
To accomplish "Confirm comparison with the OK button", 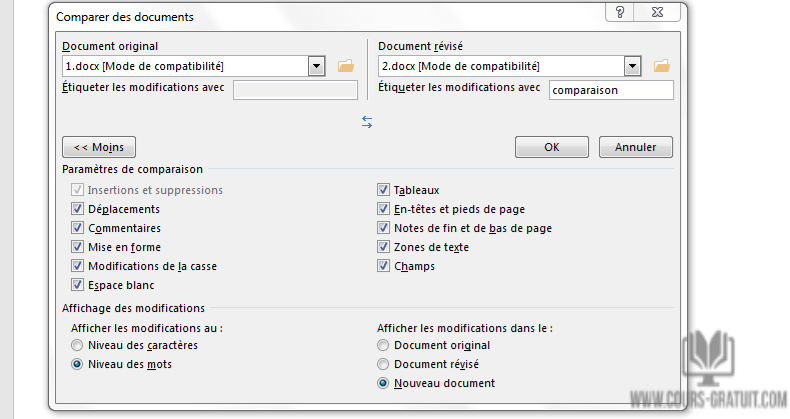I will [x=551, y=147].
